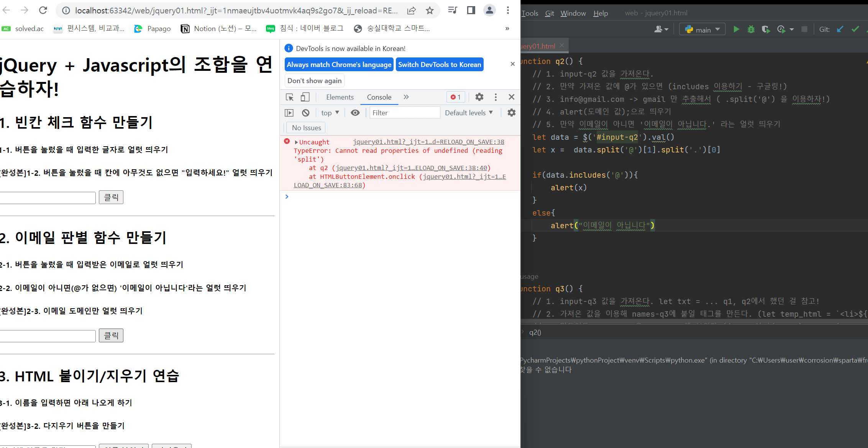
Task: Click the 클릭 button in section 2
Action: 111,336
